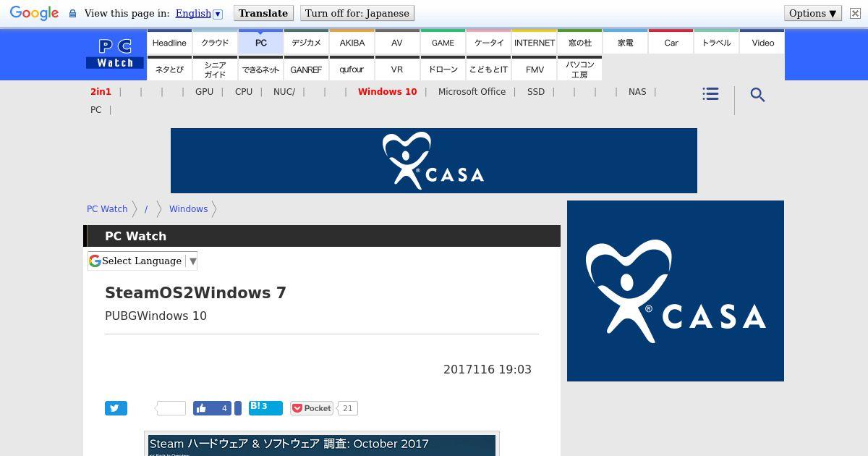
Task: Open the パソコン工房 navigation tab
Action: coord(579,69)
